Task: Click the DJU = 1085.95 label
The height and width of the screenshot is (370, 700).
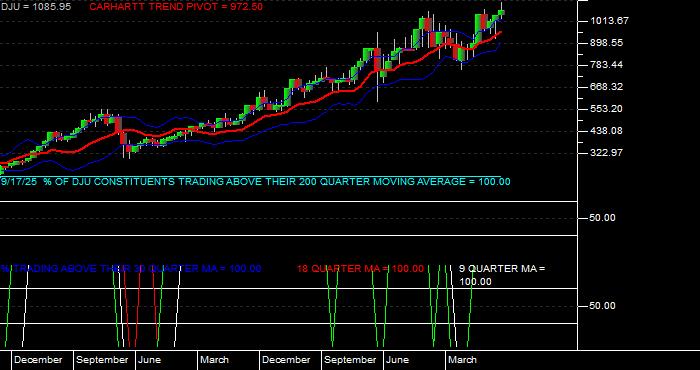Action: (35, 7)
